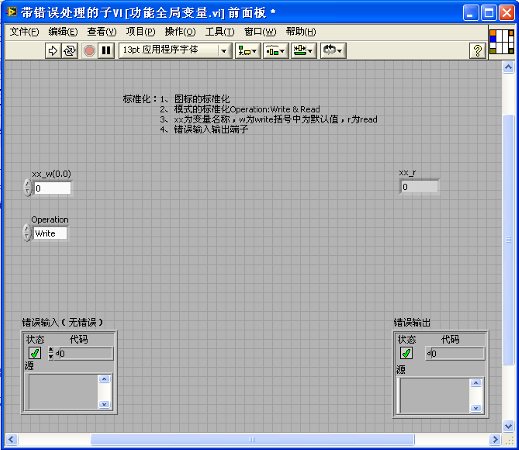This screenshot has height=450, width=519.
Task: Open the 工具(T) menu
Action: (220, 32)
